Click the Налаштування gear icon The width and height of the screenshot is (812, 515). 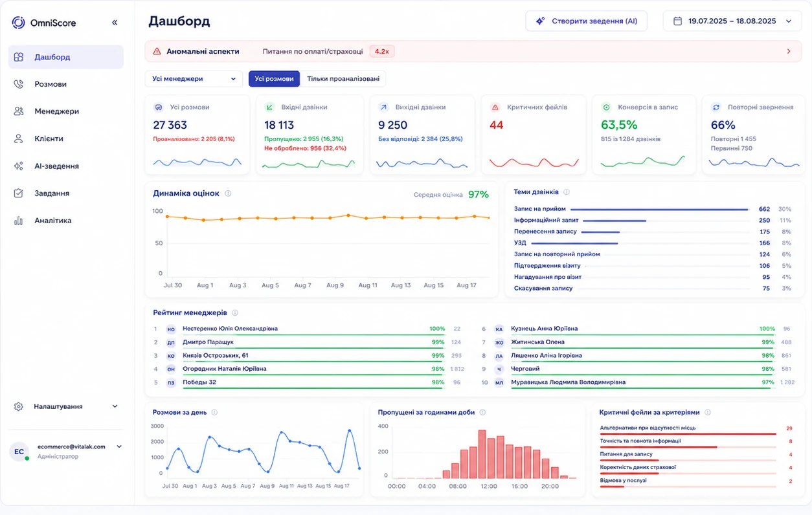pyautogui.click(x=19, y=406)
